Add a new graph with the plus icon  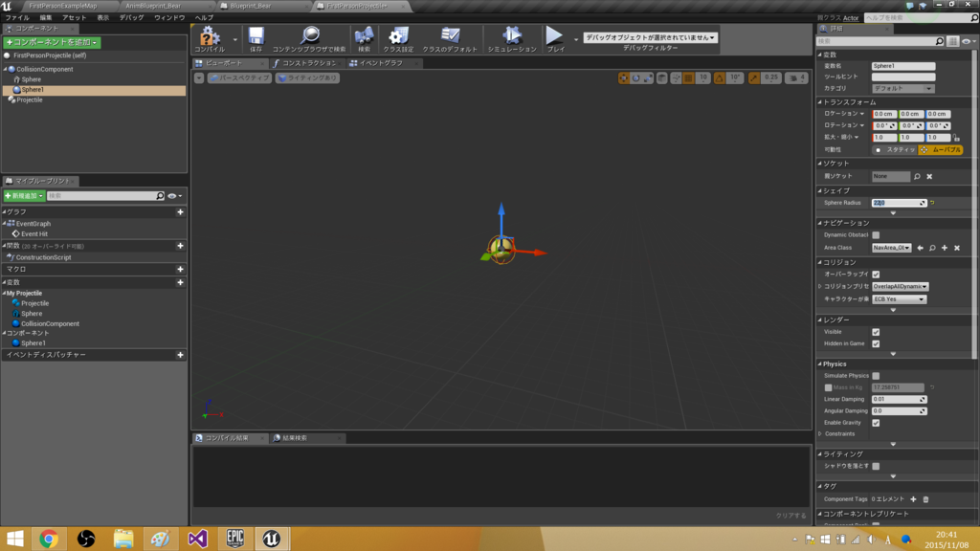180,212
